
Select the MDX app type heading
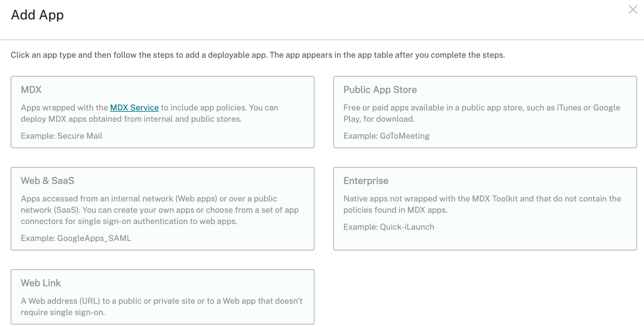pos(31,90)
